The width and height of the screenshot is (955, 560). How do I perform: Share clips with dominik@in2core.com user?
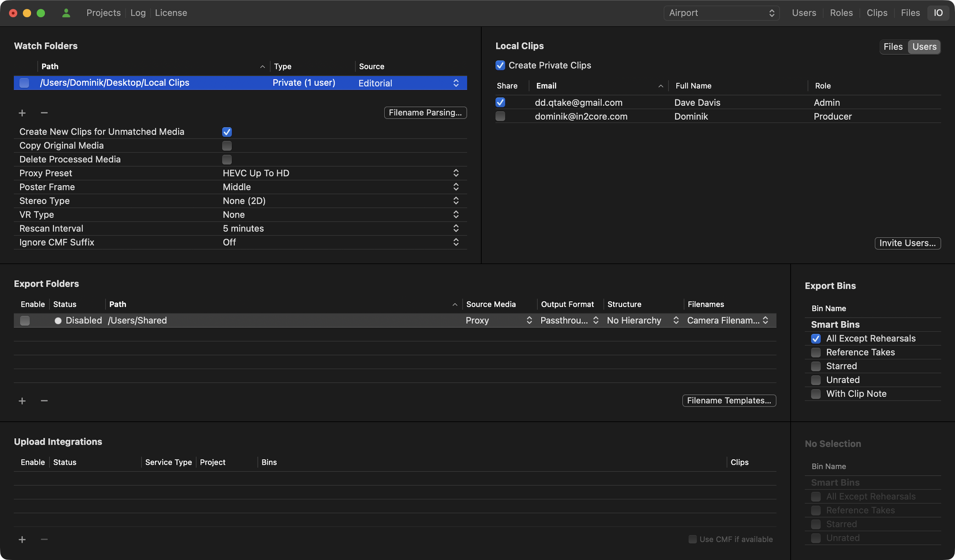pos(500,116)
